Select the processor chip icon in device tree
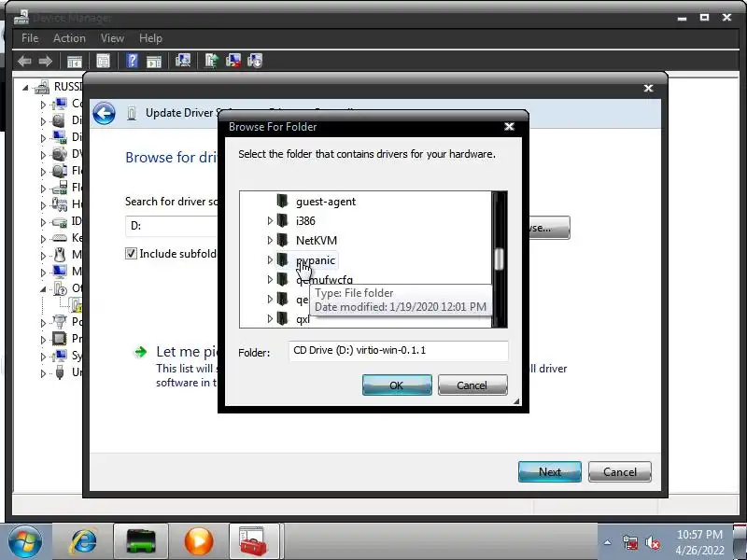Screen dimensions: 747x560 pos(60,339)
